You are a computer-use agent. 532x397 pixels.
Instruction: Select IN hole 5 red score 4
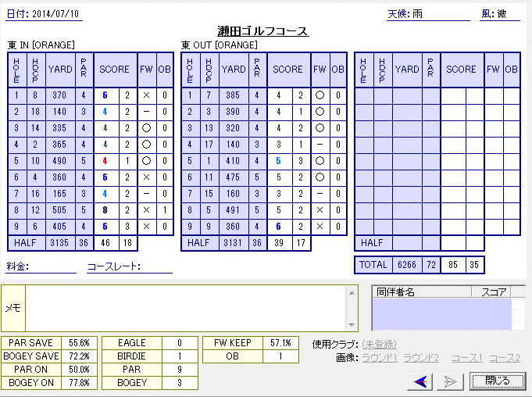tap(106, 161)
